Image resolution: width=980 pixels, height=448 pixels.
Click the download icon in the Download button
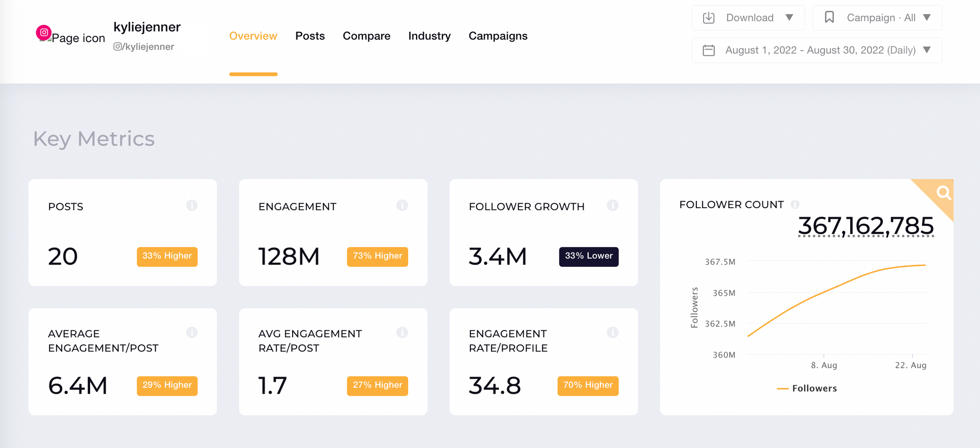pos(709,18)
